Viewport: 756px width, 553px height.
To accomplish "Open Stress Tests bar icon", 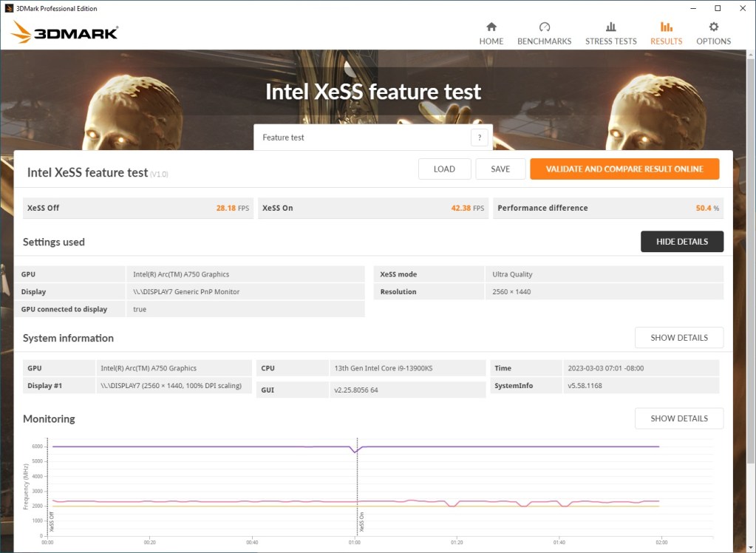I will pyautogui.click(x=611, y=27).
